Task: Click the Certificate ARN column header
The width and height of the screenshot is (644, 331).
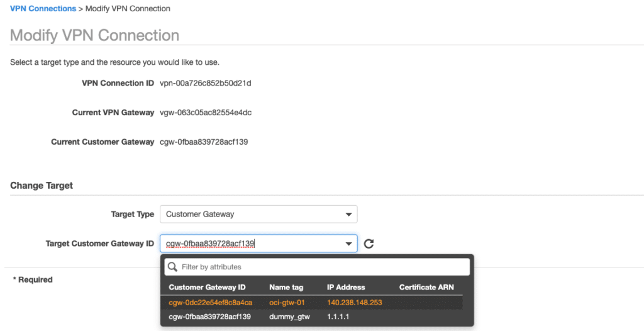Action: 426,288
